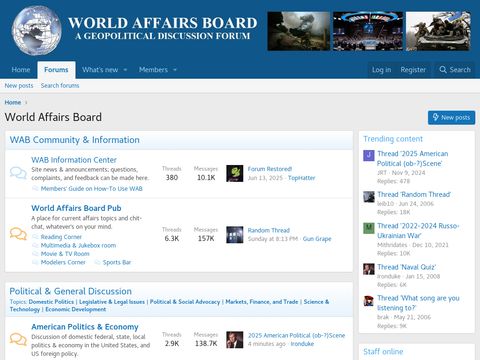480x360 pixels.
Task: Open trending 'What song are you listening to?'
Action: pos(418,303)
